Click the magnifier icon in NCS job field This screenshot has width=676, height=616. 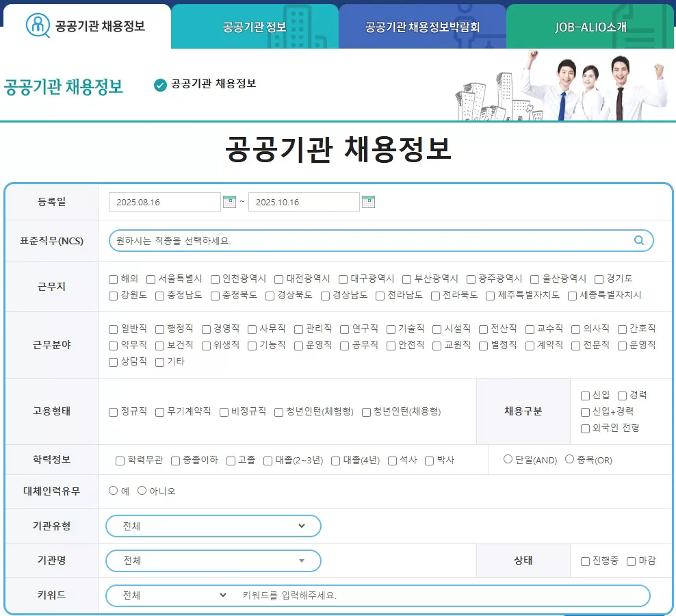[638, 240]
